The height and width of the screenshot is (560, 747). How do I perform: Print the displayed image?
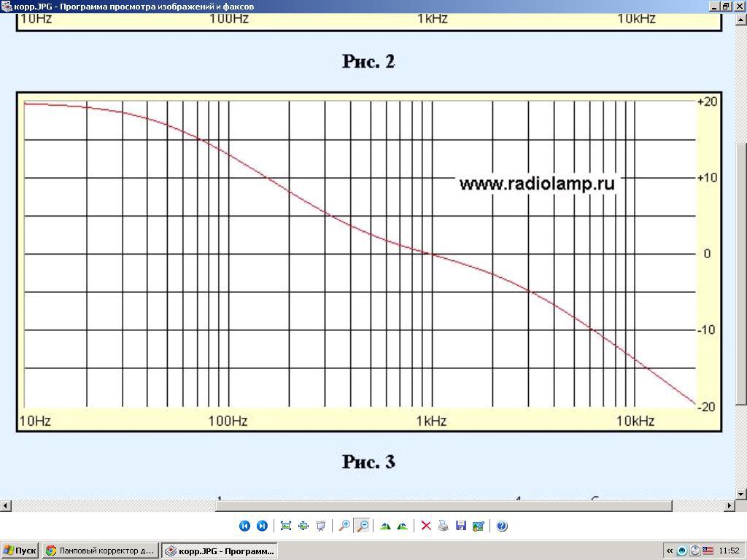(x=443, y=526)
